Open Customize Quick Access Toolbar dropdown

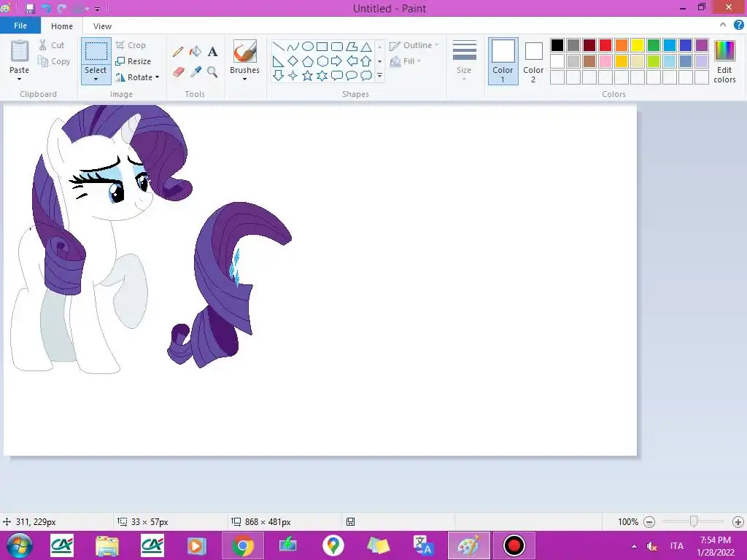point(97,9)
